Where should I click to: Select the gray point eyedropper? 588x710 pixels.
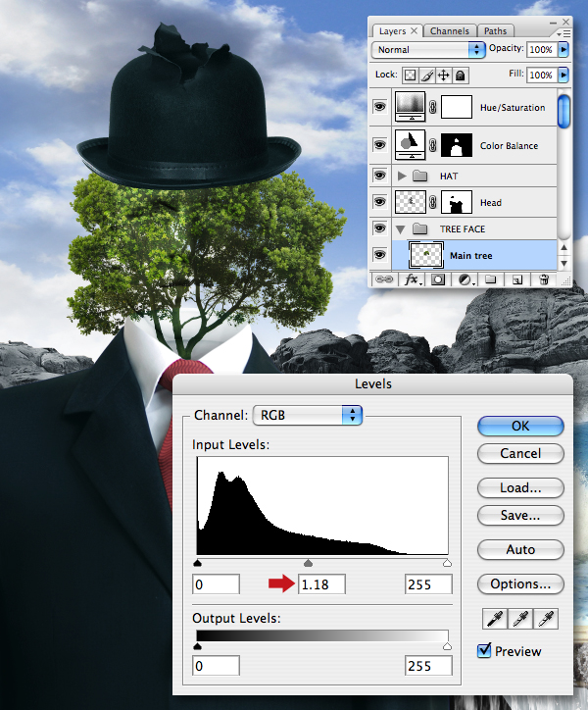tap(520, 619)
